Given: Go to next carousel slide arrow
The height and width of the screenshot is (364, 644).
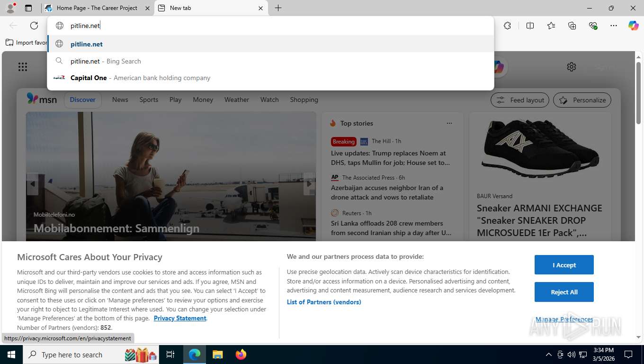Looking at the screenshot, I should point(309,184).
